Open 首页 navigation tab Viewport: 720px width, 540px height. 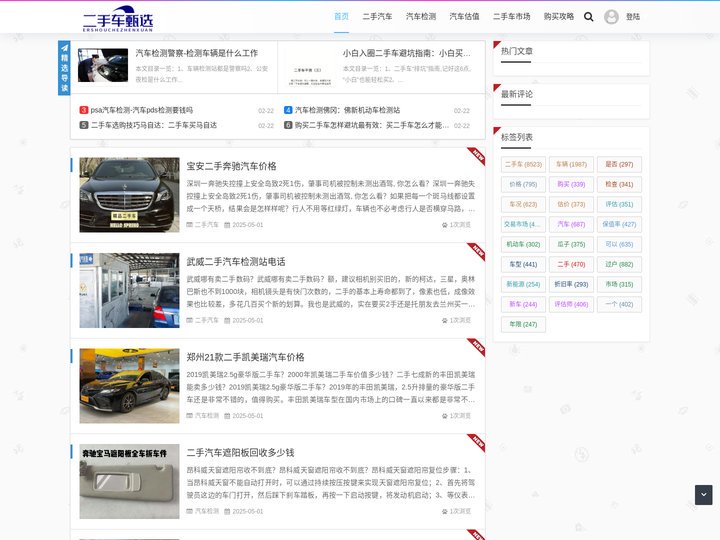[341, 17]
